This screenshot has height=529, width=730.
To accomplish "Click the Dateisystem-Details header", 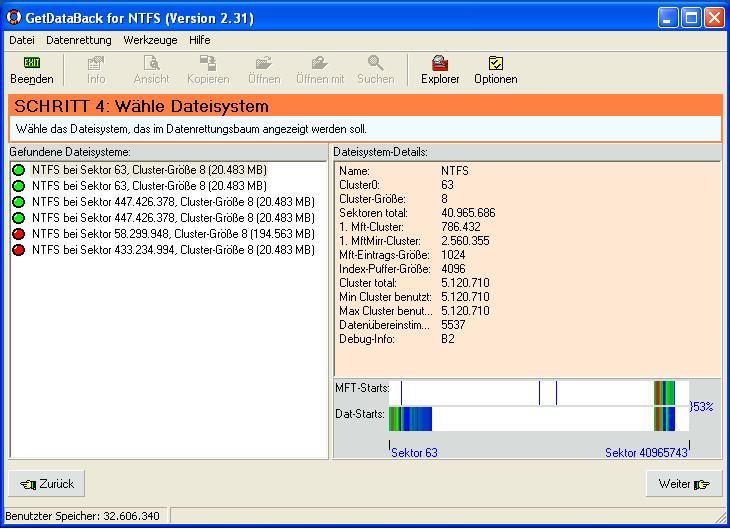I will pyautogui.click(x=380, y=152).
